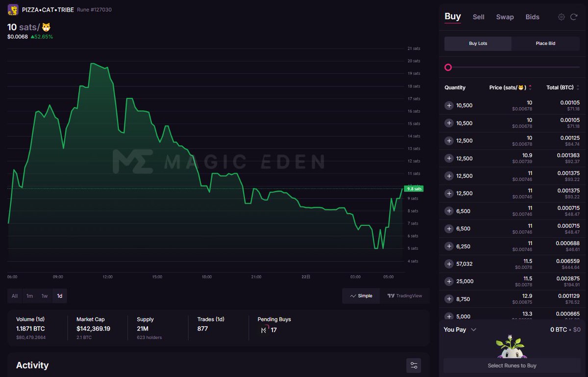The image size is (588, 377).
Task: Open the Activity filter options icon
Action: (414, 365)
